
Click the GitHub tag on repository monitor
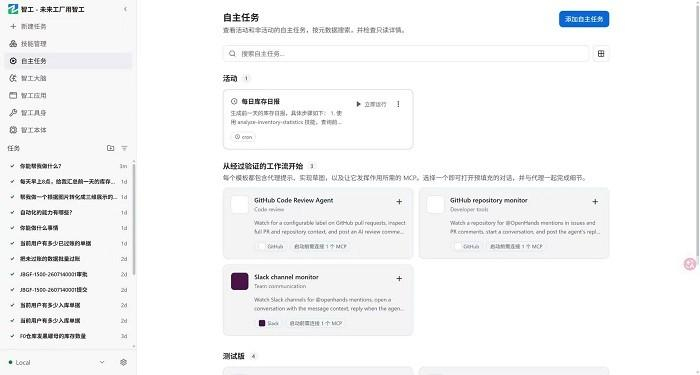(x=467, y=246)
